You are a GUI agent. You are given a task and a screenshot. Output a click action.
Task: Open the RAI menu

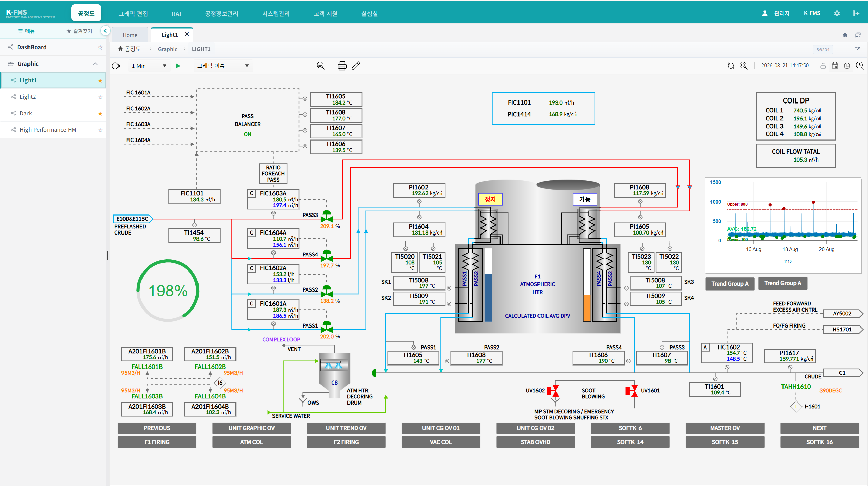pos(176,14)
